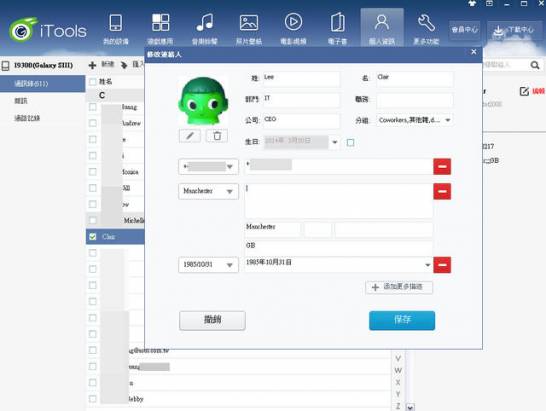Click the blue save button in dialog
The image size is (546, 411).
coord(402,320)
